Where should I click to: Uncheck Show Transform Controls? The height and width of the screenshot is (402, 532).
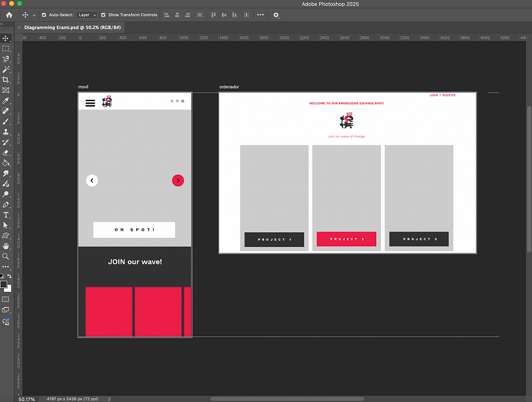click(x=104, y=14)
